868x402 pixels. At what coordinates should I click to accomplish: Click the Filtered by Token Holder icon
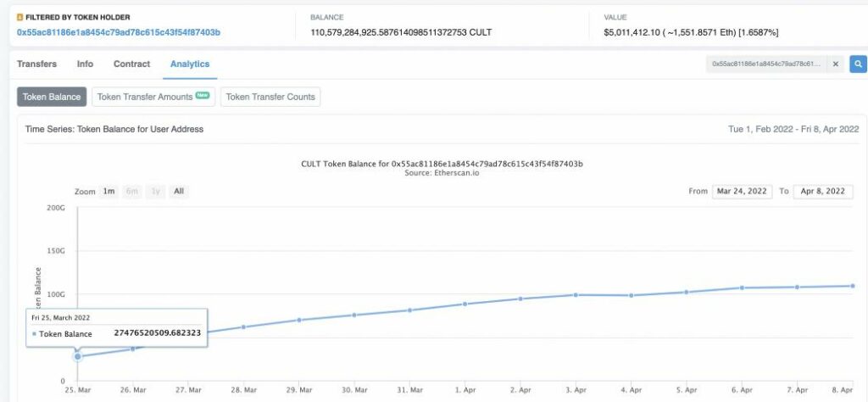[x=20, y=17]
